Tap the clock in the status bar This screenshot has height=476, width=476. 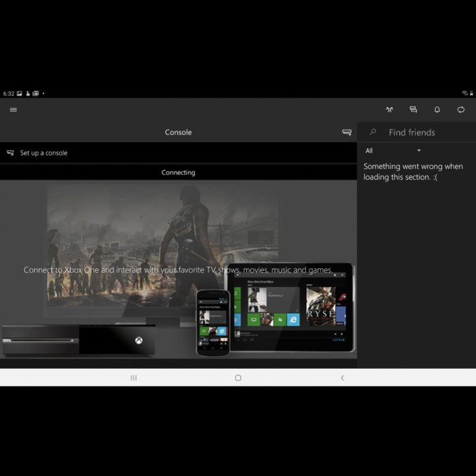pos(9,93)
